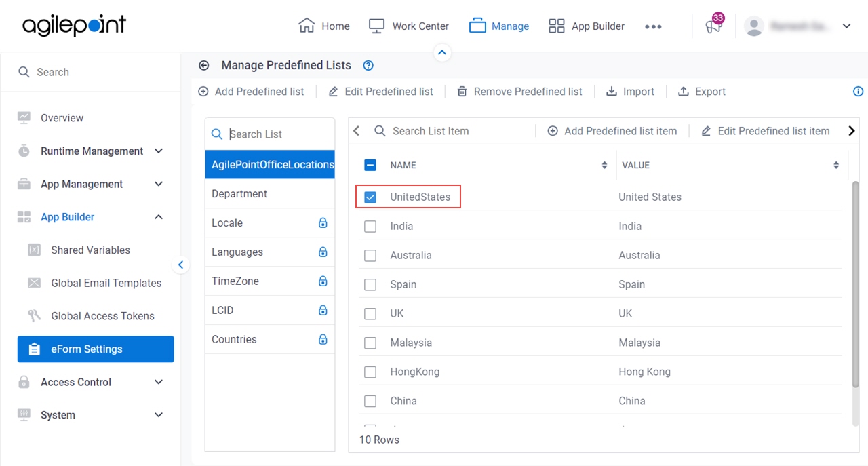The height and width of the screenshot is (466, 868).
Task: Click the Import button
Action: 630,92
